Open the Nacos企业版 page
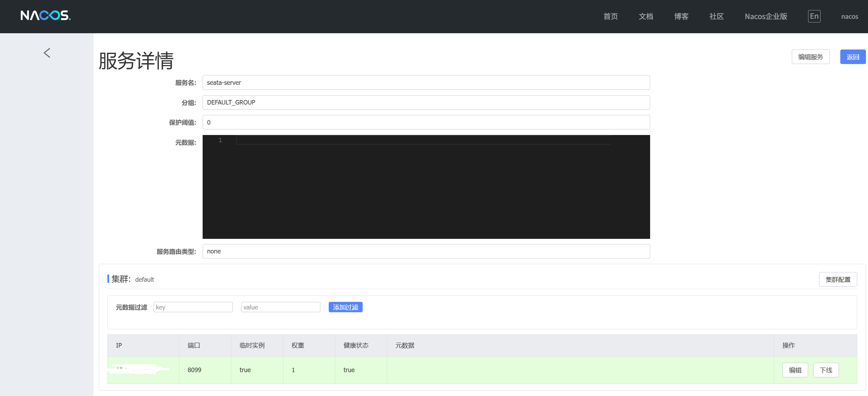The image size is (868, 396). coord(765,16)
